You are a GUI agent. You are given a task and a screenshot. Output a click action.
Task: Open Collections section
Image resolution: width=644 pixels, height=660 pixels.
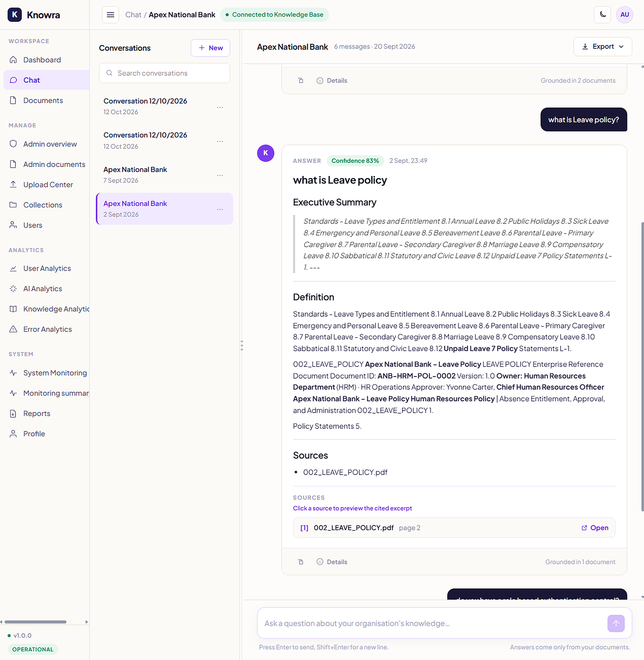tap(46, 205)
